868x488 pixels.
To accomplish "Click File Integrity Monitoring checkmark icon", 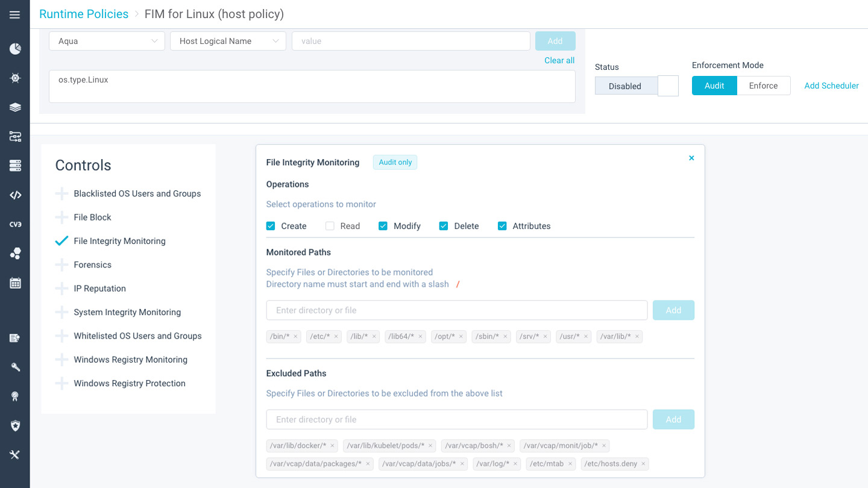I will pos(61,241).
